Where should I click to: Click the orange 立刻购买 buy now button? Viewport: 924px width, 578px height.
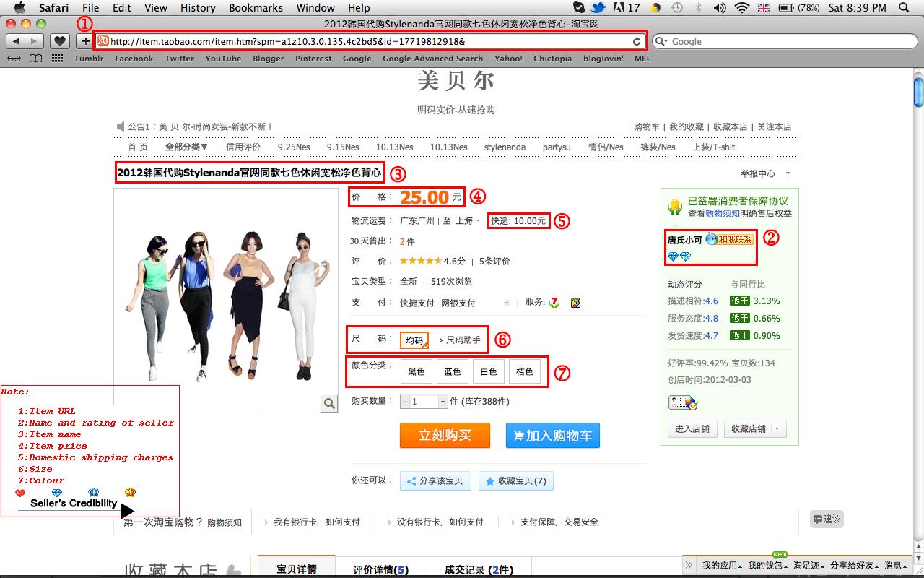pos(445,435)
